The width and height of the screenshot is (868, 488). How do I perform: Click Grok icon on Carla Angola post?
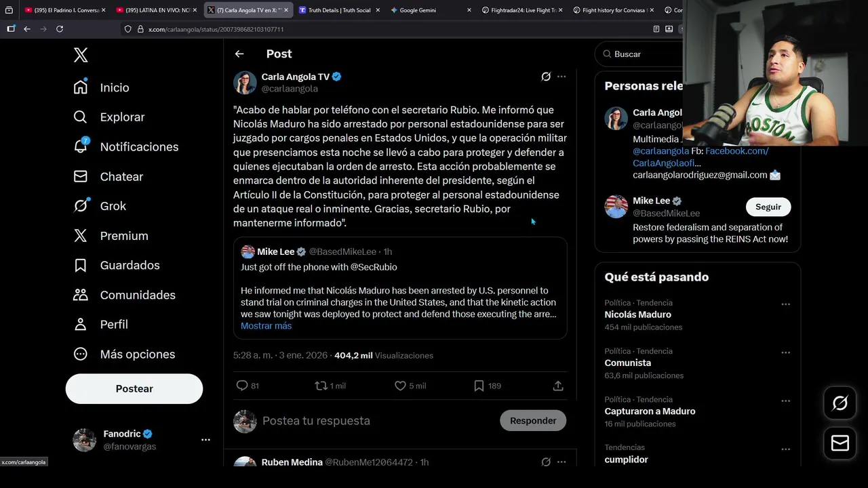546,77
